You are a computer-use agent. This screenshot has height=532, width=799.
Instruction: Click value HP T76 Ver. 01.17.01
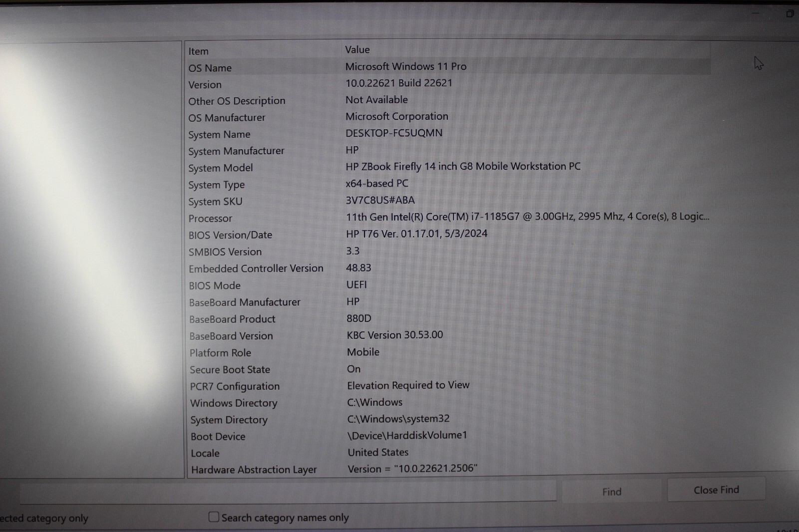click(417, 234)
